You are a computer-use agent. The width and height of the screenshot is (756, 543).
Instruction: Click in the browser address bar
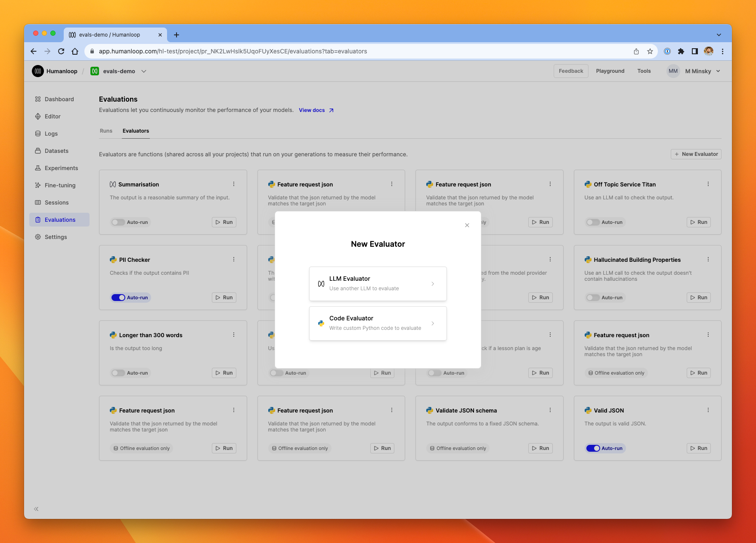[x=301, y=51]
